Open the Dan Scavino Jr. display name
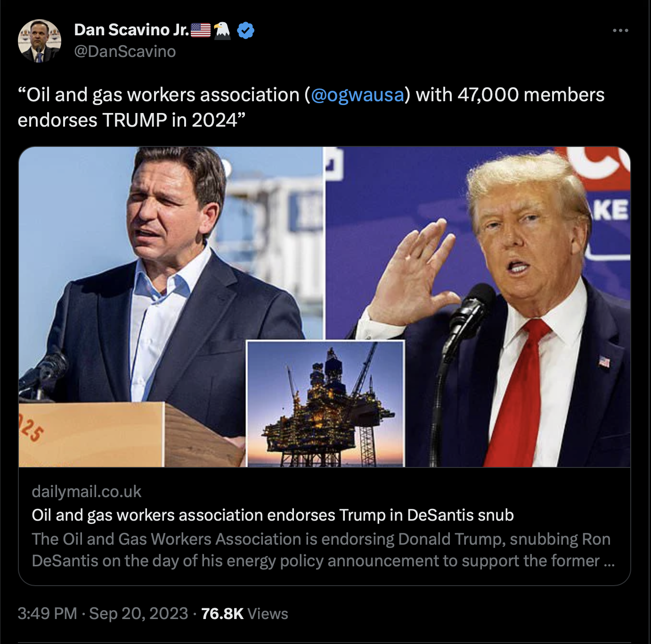Image resolution: width=651 pixels, height=644 pixels. tap(131, 30)
